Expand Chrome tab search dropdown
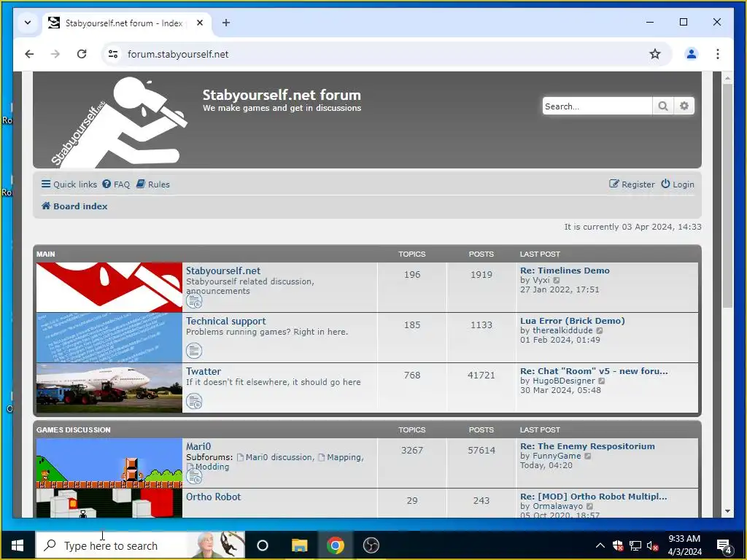 (x=28, y=23)
